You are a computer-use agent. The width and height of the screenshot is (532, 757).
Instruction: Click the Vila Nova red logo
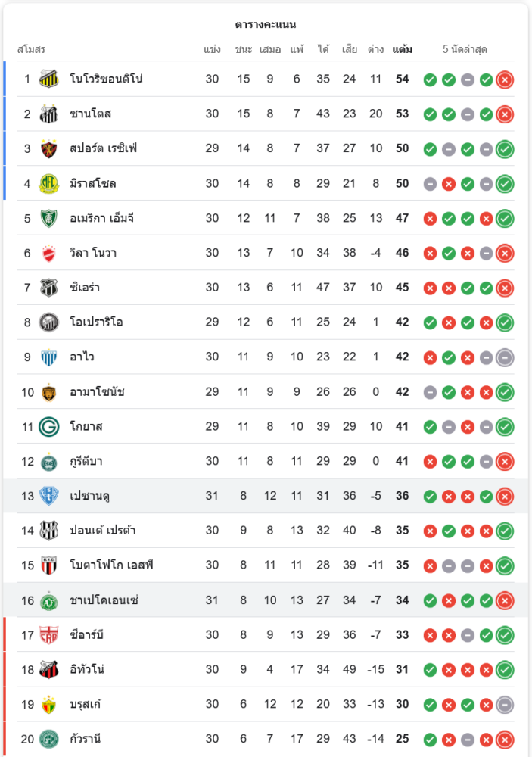coord(49,253)
